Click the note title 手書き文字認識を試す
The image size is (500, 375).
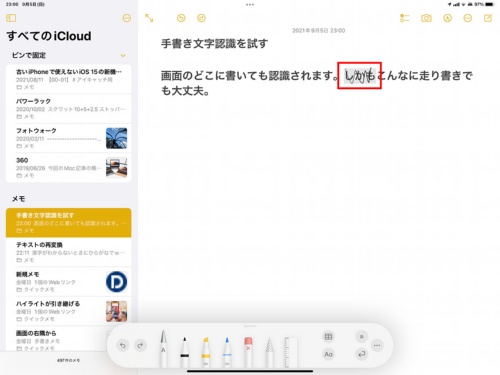tap(214, 44)
